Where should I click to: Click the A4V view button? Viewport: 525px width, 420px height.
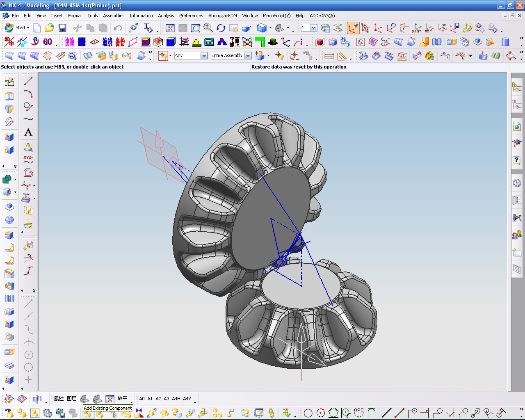pos(187,399)
